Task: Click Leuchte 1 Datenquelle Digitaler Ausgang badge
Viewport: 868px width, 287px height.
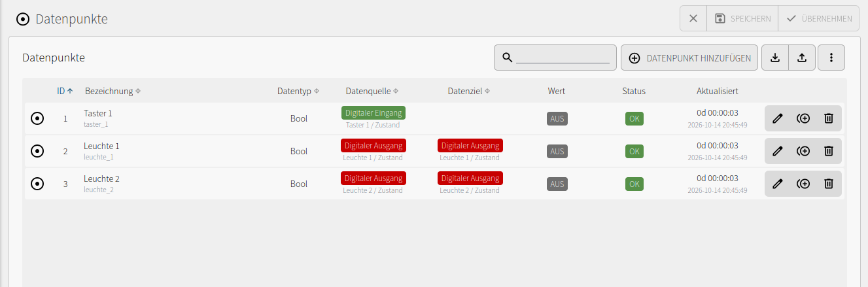Action: pyautogui.click(x=373, y=145)
